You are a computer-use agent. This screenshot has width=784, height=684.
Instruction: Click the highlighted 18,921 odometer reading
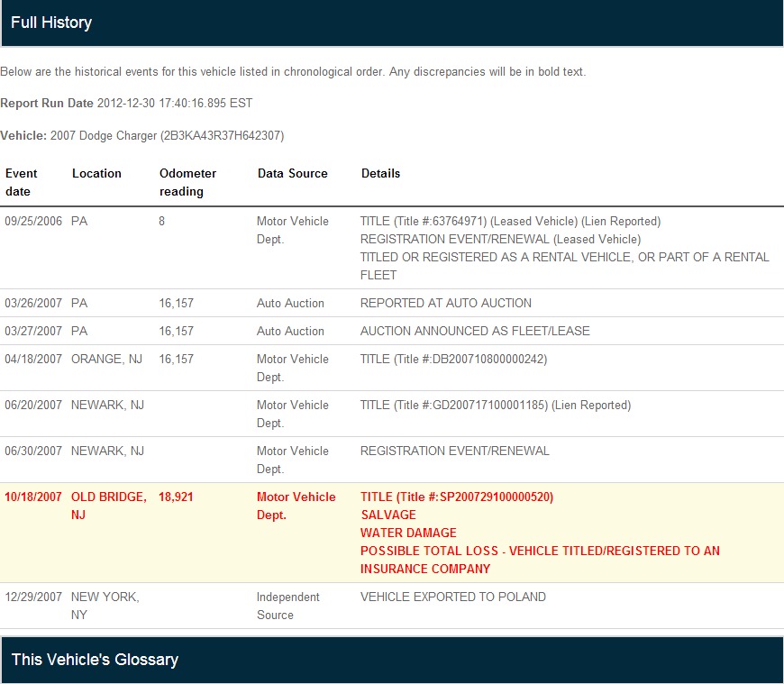coord(176,497)
